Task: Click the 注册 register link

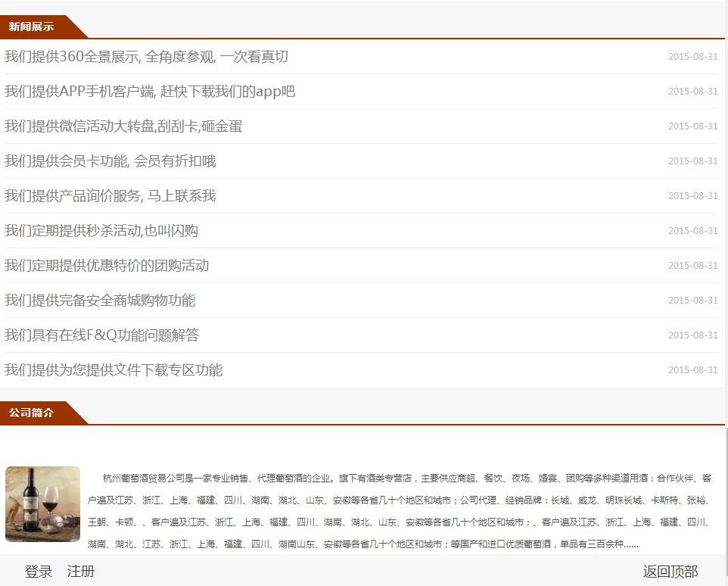Action: [81, 572]
